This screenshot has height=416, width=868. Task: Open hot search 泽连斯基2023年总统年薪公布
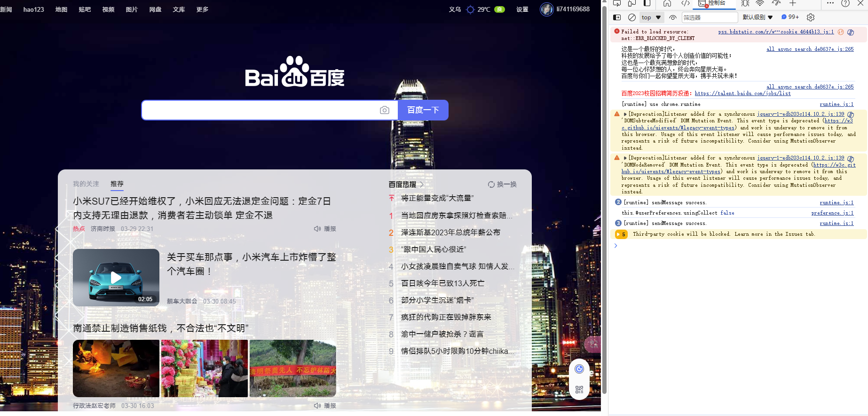tap(450, 232)
